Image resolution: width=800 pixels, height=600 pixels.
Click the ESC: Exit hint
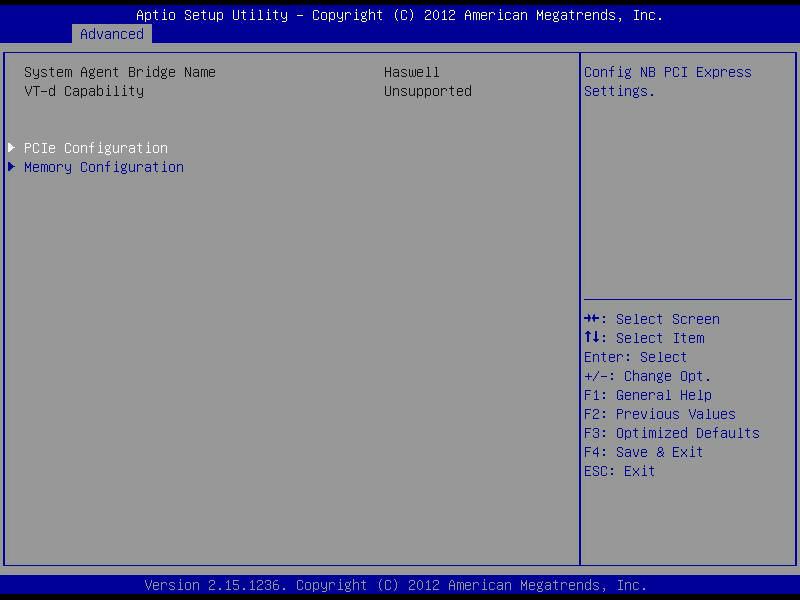pyautogui.click(x=619, y=471)
